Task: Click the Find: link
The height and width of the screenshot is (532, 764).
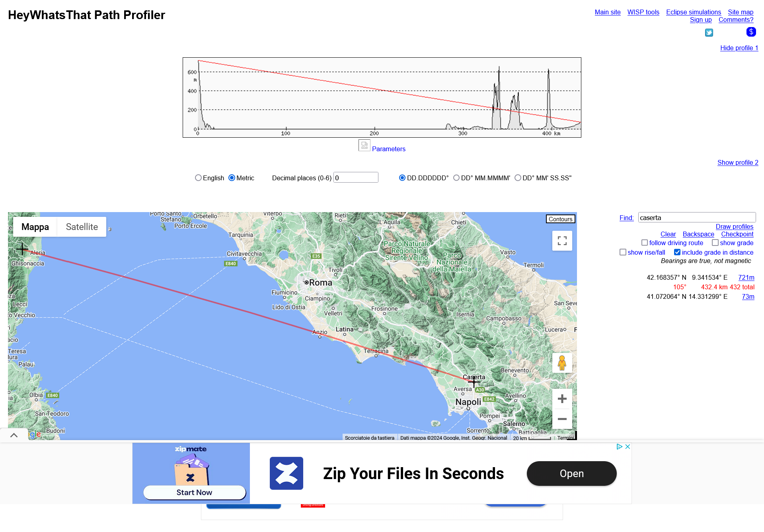Action: 626,218
